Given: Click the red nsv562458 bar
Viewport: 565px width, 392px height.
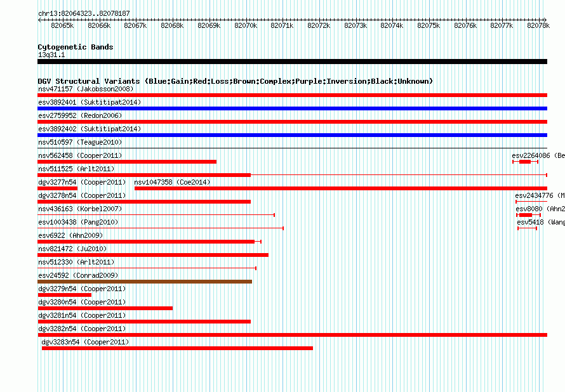Looking at the screenshot, I should (x=127, y=162).
